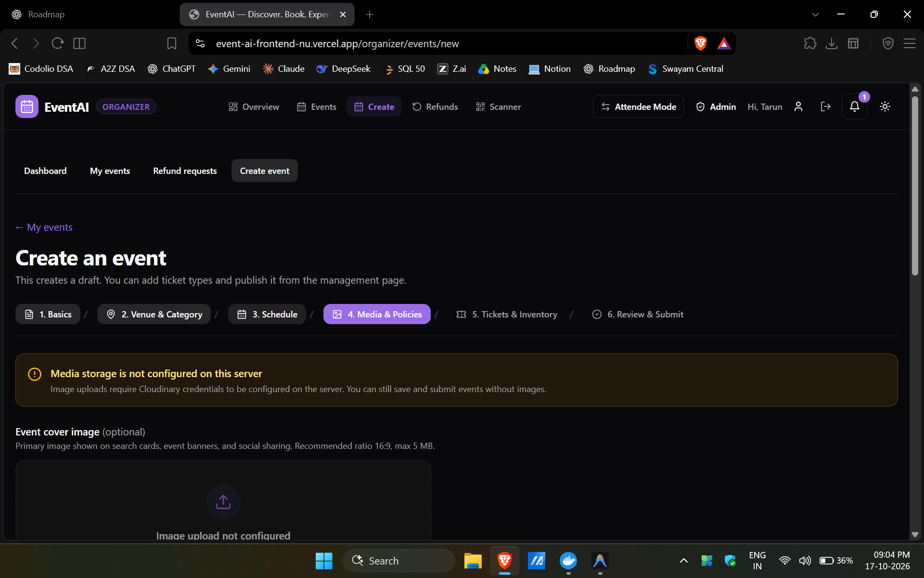
Task: Open the Claude bookmark
Action: click(x=283, y=69)
